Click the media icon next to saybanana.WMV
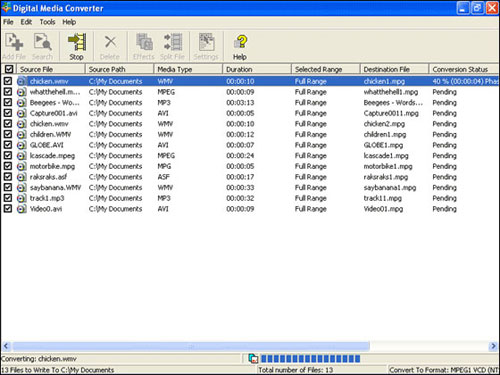The width and height of the screenshot is (500, 375). (22, 188)
